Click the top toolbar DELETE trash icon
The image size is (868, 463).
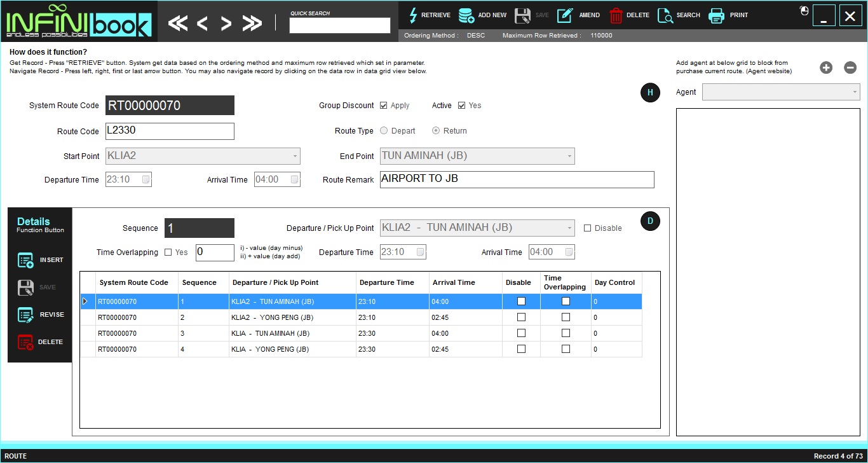pos(616,15)
